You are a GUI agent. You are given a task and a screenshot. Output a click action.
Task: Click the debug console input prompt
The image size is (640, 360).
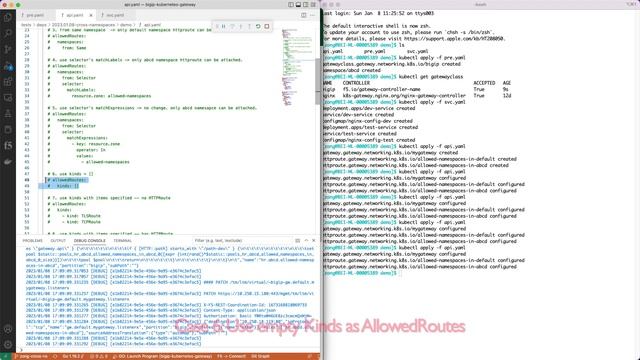(167, 350)
